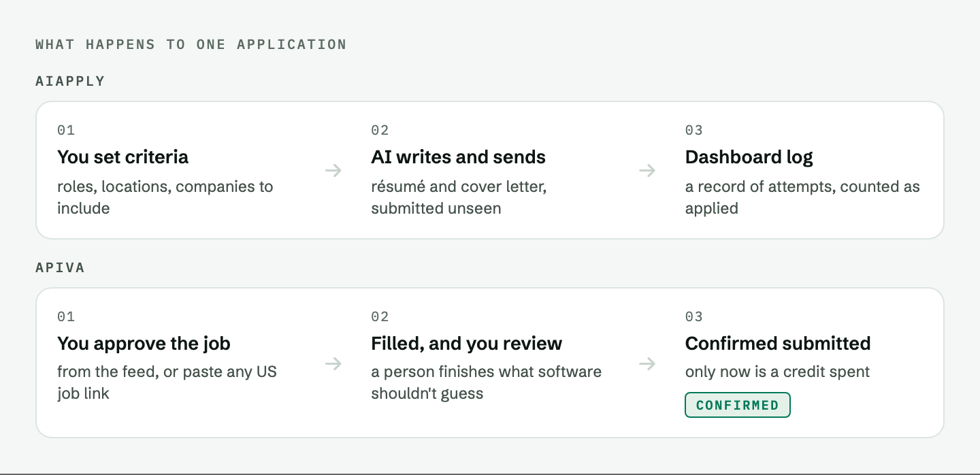This screenshot has height=475, width=980.
Task: Click the 'Confirmed submitted' step title
Action: [778, 344]
